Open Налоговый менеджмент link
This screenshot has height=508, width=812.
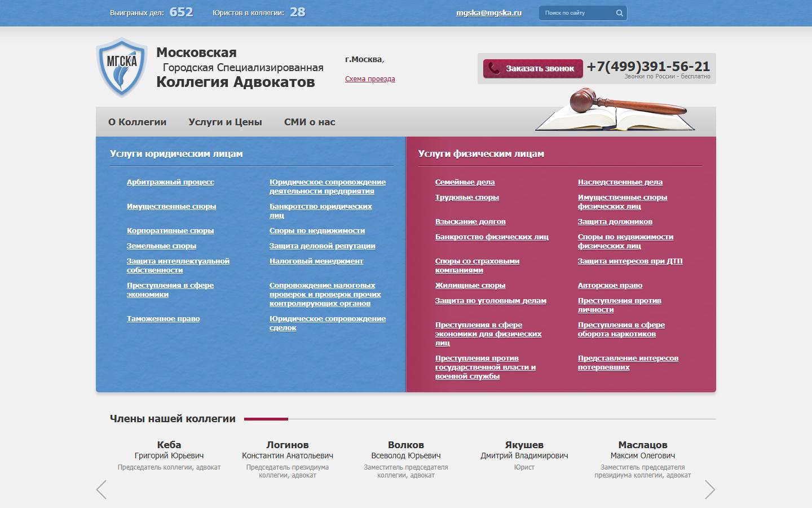pyautogui.click(x=316, y=261)
